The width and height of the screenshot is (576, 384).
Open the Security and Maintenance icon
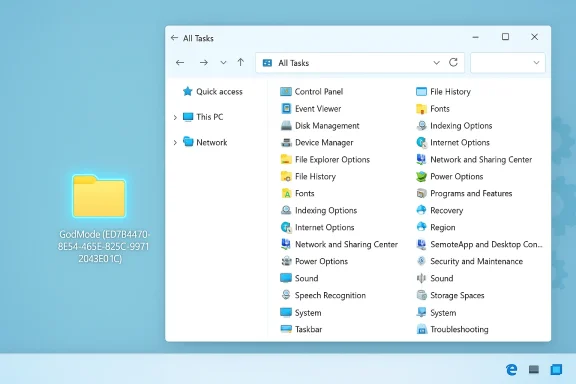[421, 261]
